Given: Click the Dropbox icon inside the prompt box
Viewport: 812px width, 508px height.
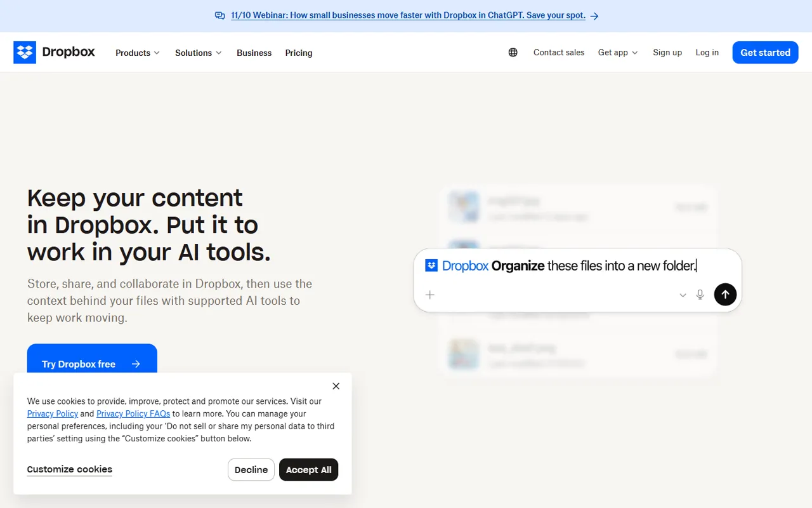Looking at the screenshot, I should (431, 265).
